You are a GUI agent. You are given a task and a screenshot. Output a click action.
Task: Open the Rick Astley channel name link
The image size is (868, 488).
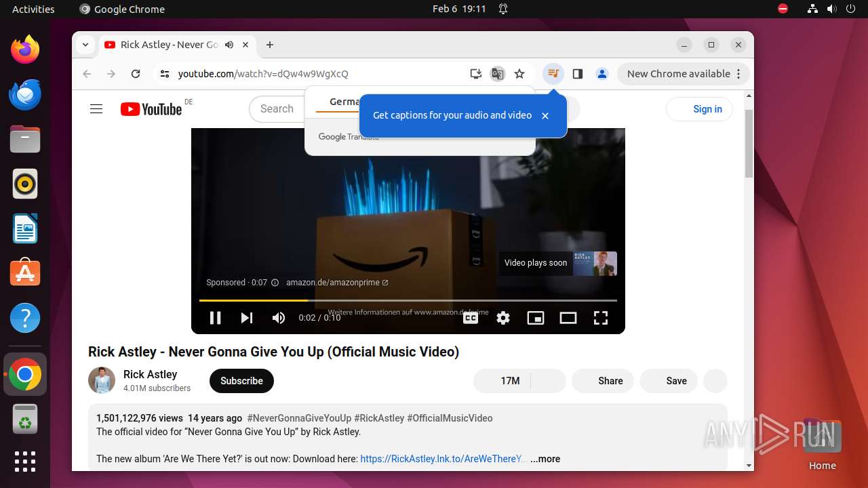click(150, 374)
